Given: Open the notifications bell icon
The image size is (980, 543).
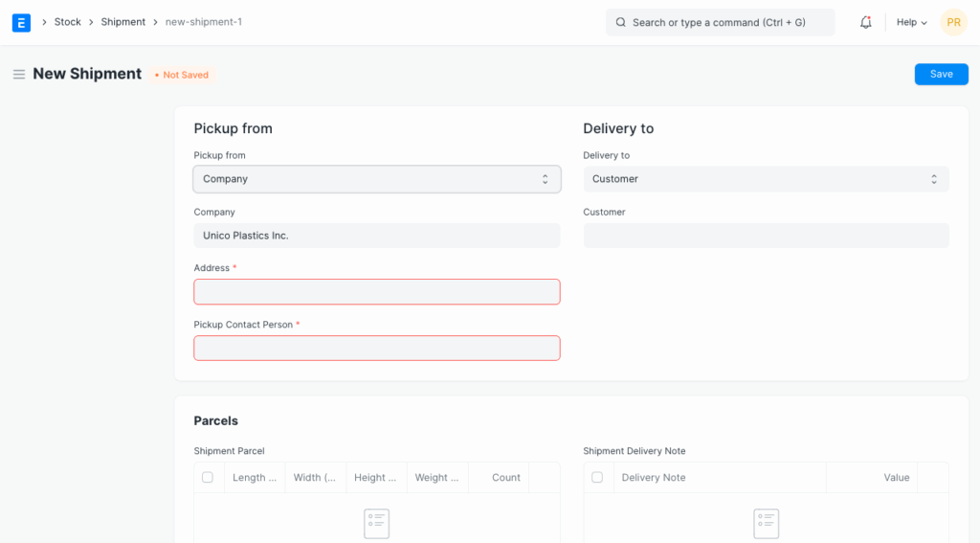Looking at the screenshot, I should pyautogui.click(x=865, y=22).
